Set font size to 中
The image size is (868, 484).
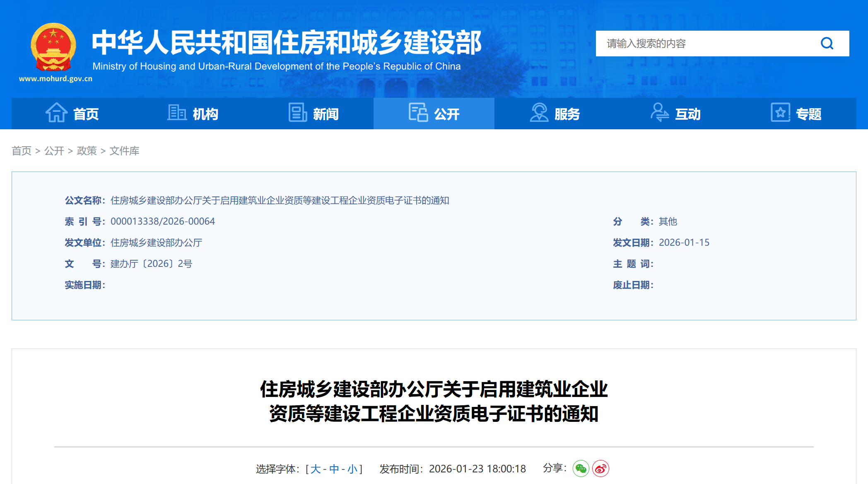pyautogui.click(x=335, y=468)
